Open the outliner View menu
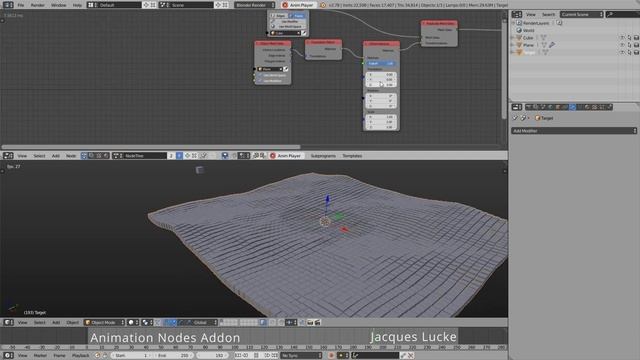The height and width of the screenshot is (360, 640). tap(531, 14)
